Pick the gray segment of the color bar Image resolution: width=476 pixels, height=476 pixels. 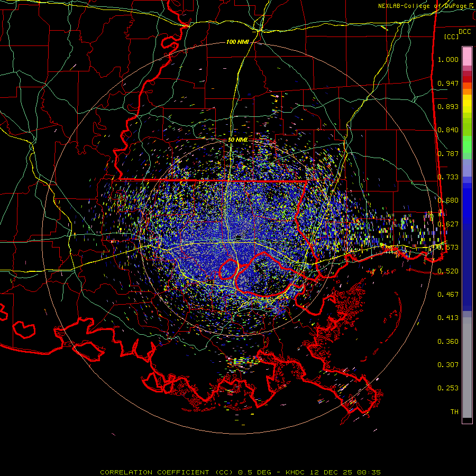467,368
